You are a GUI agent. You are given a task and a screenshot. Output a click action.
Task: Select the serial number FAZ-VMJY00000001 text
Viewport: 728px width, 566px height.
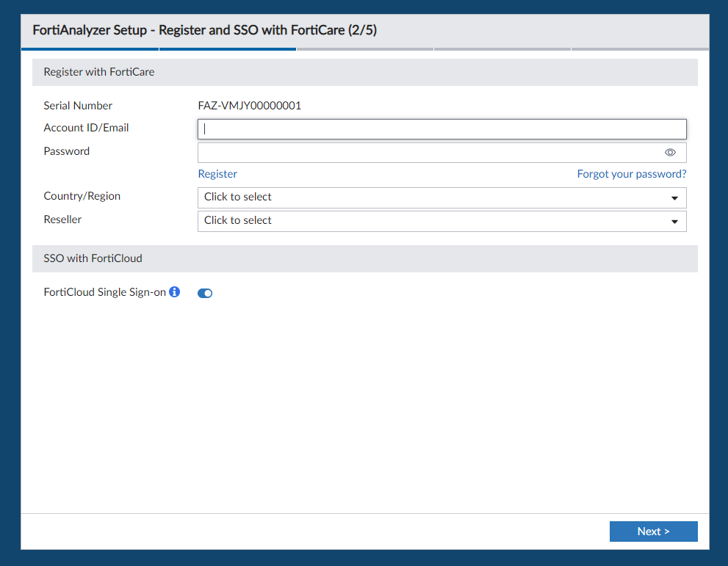pyautogui.click(x=248, y=105)
